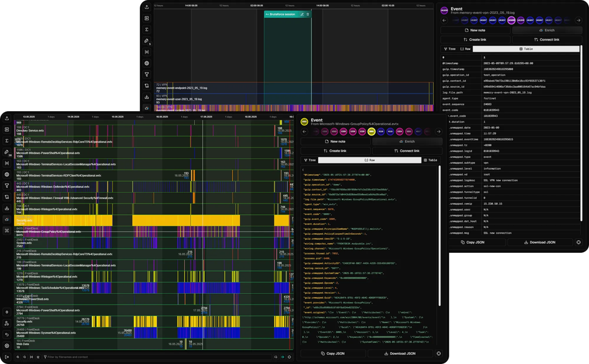The image size is (589, 364).
Task: Go to the next event in the GroupPolicy event panel
Action: point(439,132)
